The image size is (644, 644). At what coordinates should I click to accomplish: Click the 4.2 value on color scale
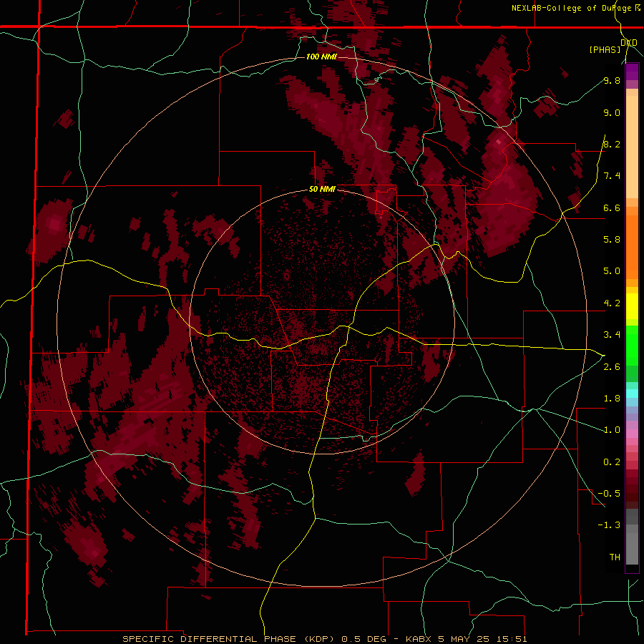pos(612,303)
